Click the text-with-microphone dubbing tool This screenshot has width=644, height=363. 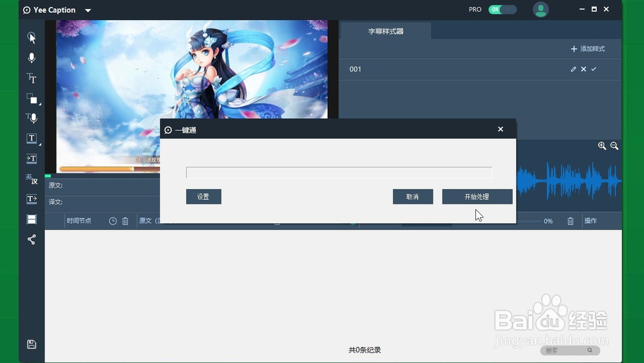[x=32, y=118]
